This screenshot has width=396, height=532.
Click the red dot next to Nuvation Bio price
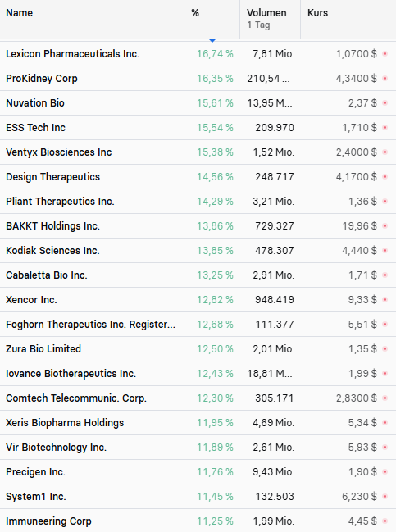pos(385,102)
